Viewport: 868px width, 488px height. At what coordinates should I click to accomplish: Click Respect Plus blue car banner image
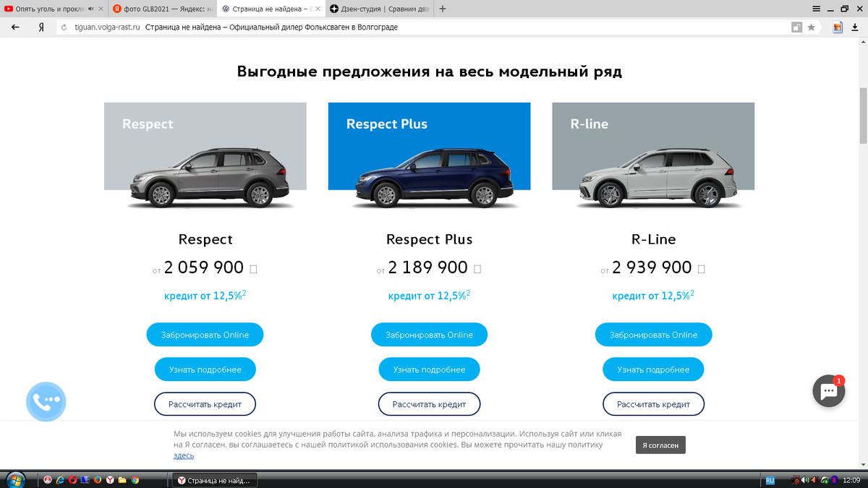pyautogui.click(x=429, y=157)
